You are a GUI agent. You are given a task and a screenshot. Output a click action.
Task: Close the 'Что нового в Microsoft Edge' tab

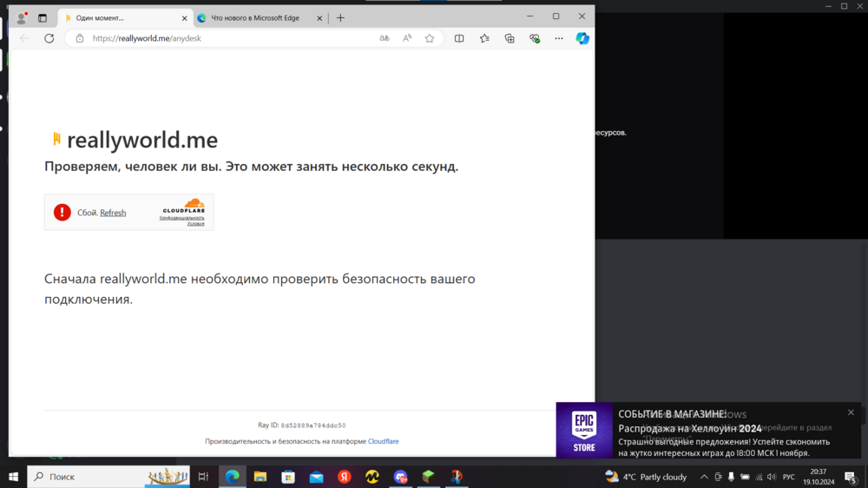point(319,18)
